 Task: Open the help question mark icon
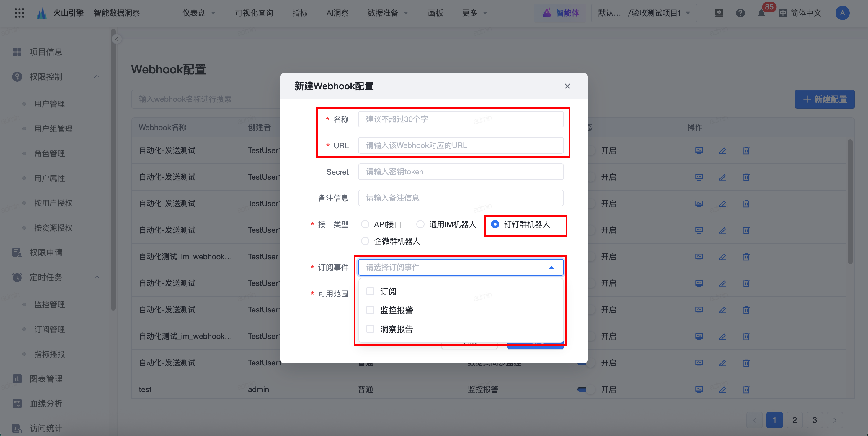pyautogui.click(x=740, y=13)
